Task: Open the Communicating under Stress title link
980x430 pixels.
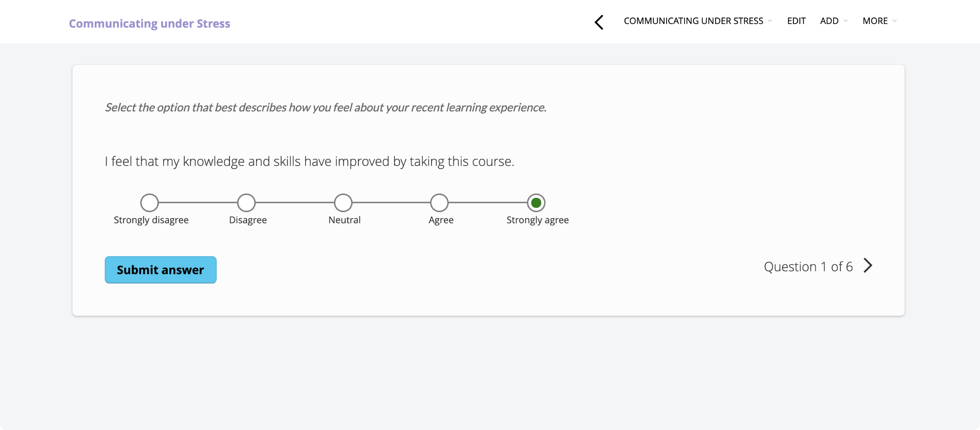Action: coord(149,23)
